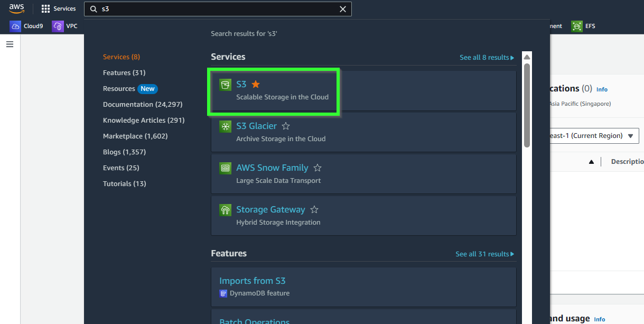Click the DynamoDB feature icon
The image size is (644, 324).
click(223, 293)
